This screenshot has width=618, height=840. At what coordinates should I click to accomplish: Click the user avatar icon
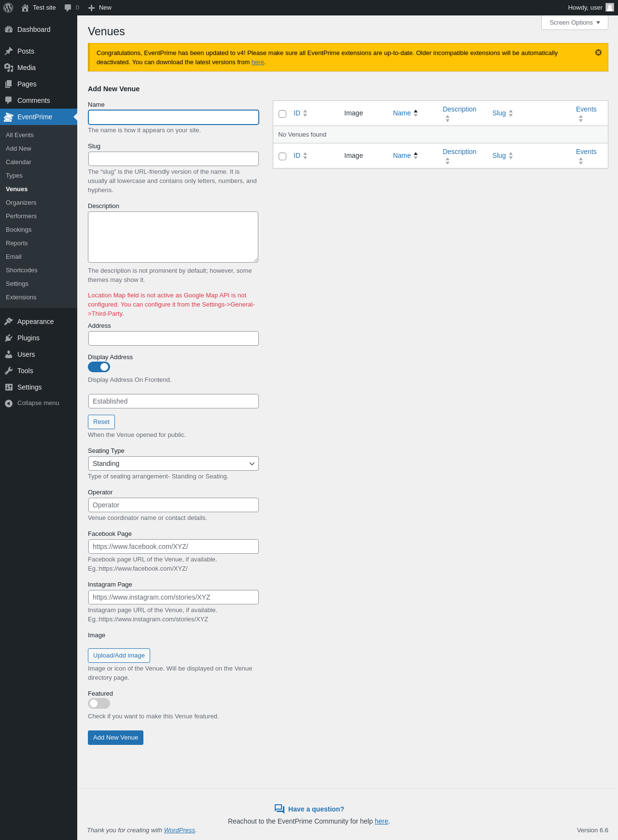coord(610,7)
